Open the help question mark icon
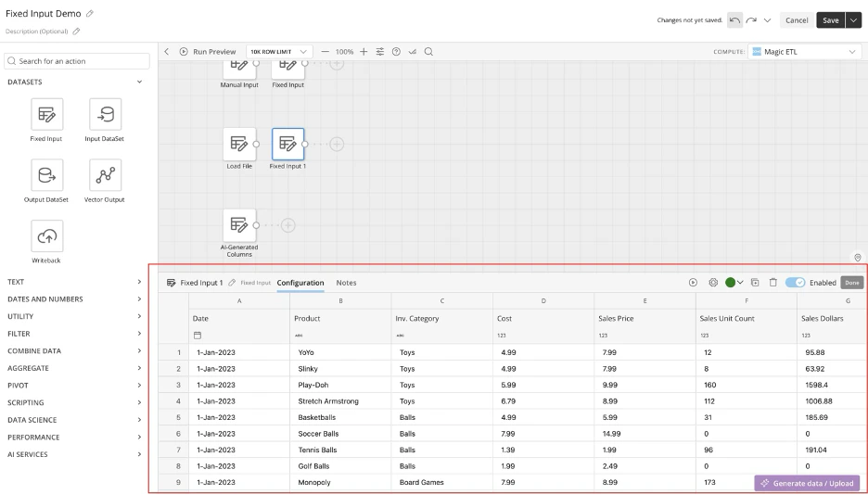Screen dimensions: 868x495 (396, 51)
